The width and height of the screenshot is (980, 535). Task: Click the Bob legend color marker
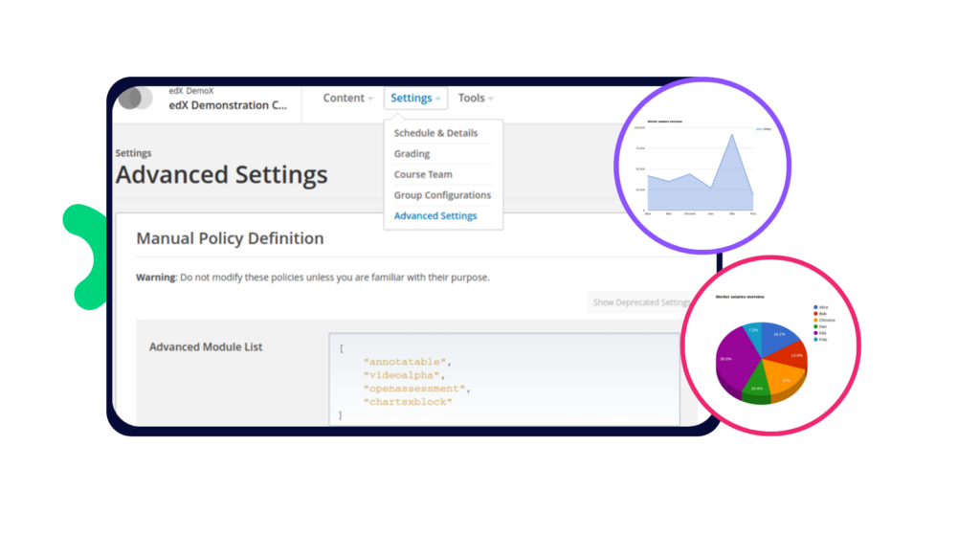[813, 313]
